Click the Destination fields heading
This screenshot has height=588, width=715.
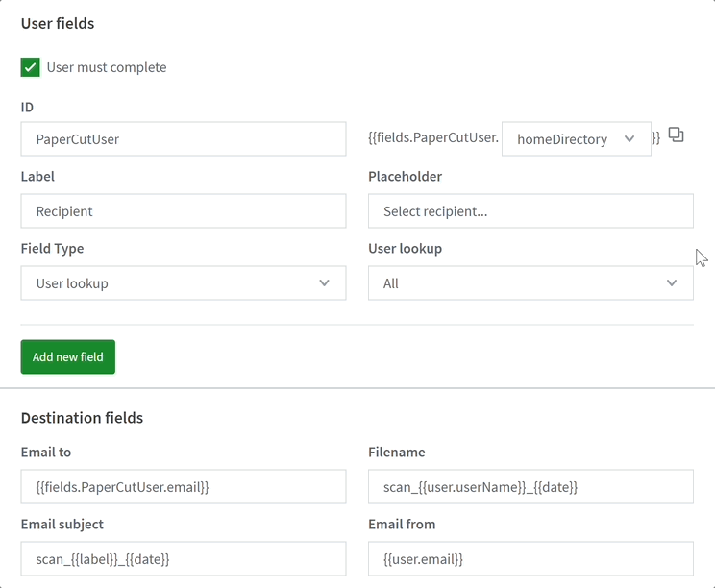(82, 418)
